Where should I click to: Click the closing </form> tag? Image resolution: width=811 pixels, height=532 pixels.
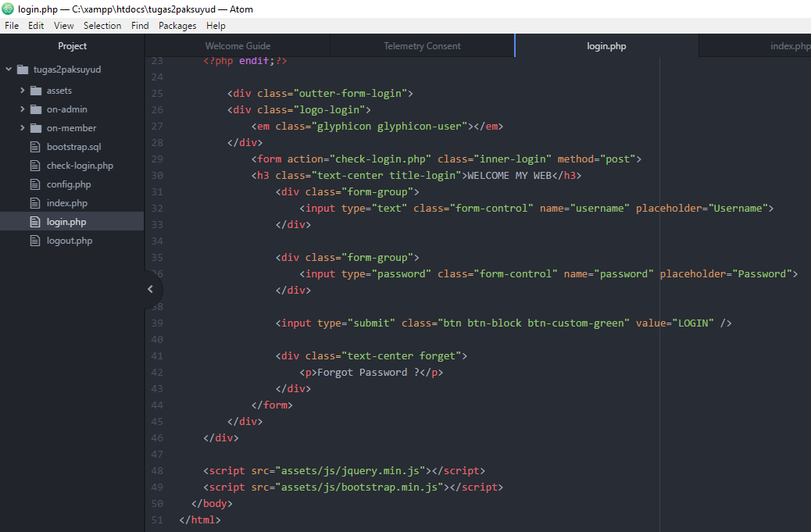point(272,405)
